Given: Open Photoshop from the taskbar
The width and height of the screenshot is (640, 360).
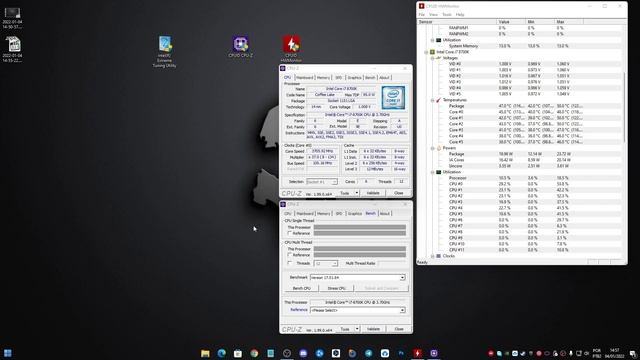Looking at the screenshot, I should tap(401, 353).
